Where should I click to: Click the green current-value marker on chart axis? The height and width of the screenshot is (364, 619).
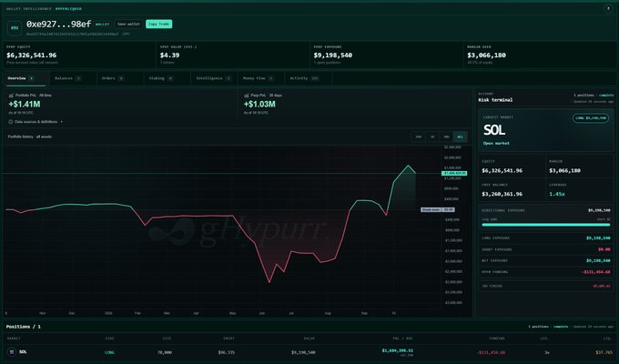pos(454,173)
